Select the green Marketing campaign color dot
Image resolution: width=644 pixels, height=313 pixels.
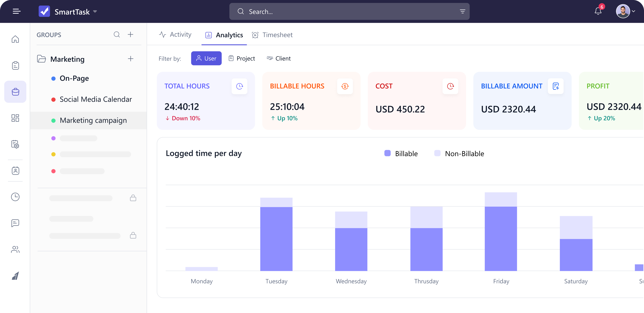[53, 120]
